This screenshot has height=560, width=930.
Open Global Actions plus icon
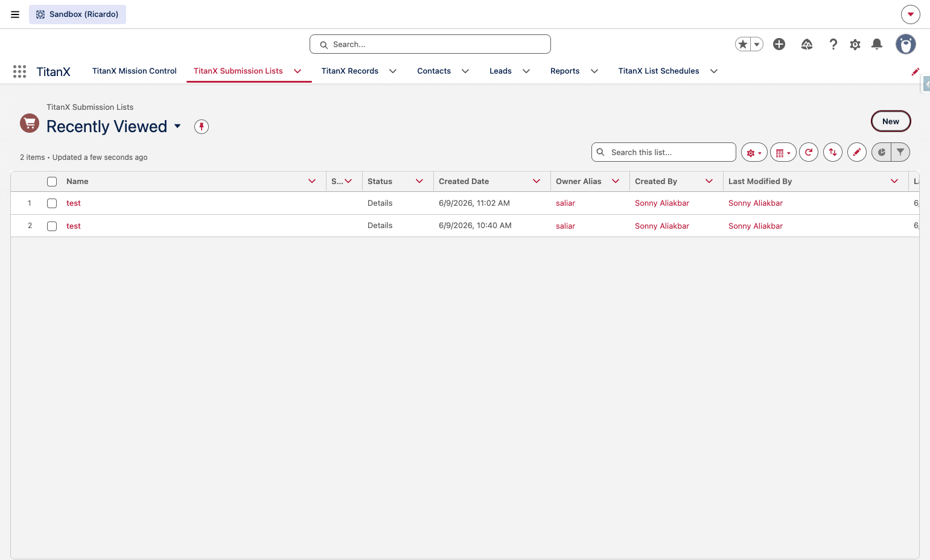coord(779,44)
